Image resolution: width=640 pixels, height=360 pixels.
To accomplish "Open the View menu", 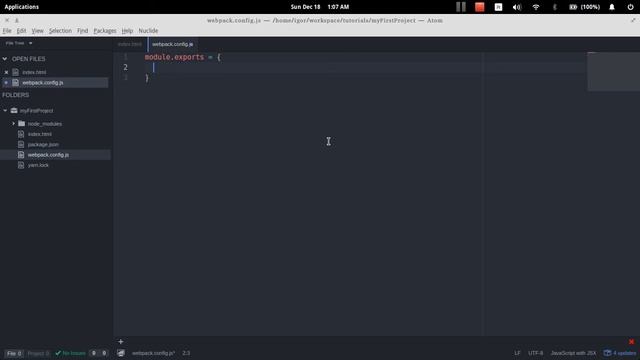I will (x=38, y=31).
